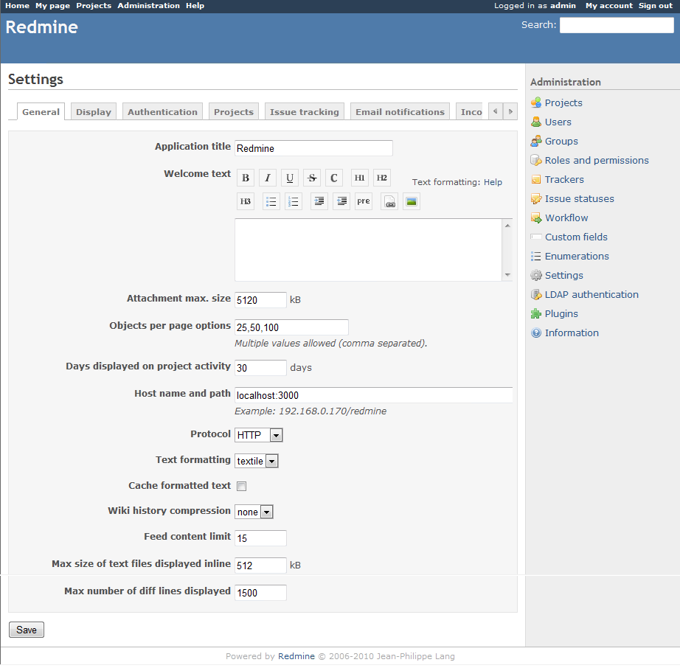Insert Heading 2 with the H2 button
680x668 pixels.
pyautogui.click(x=382, y=178)
